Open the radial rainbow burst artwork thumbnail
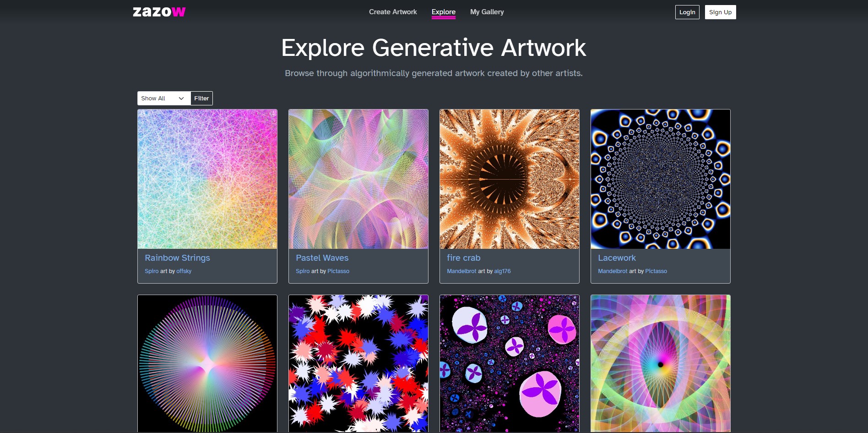Image resolution: width=868 pixels, height=433 pixels. [x=207, y=364]
